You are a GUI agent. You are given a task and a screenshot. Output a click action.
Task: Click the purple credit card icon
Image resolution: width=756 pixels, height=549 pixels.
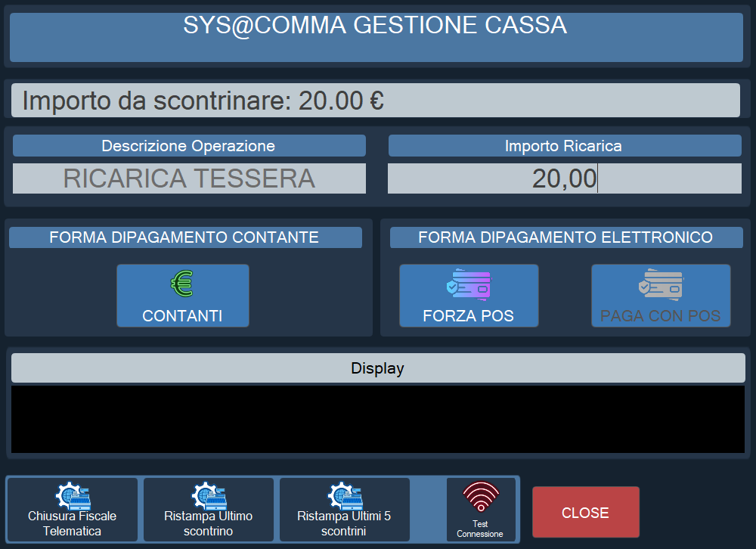click(469, 284)
